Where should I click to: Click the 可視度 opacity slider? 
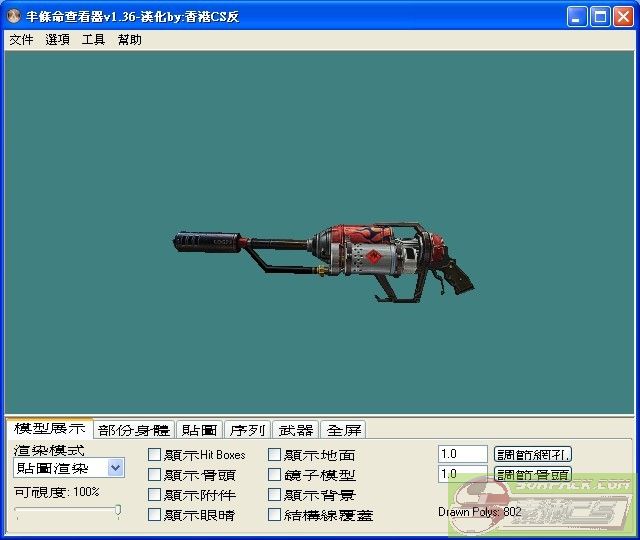point(68,511)
